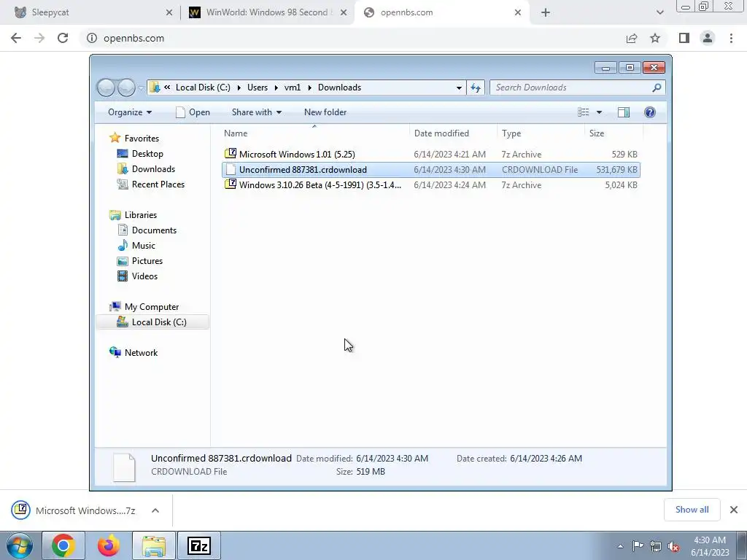The height and width of the screenshot is (560, 747).
Task: Sort by Date modified column
Action: point(453,133)
